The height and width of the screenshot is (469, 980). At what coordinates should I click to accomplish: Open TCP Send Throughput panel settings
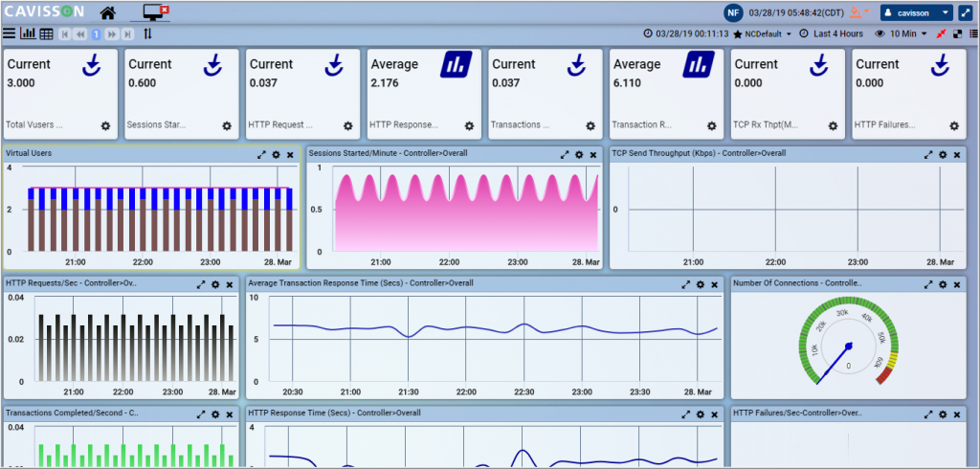(x=943, y=154)
